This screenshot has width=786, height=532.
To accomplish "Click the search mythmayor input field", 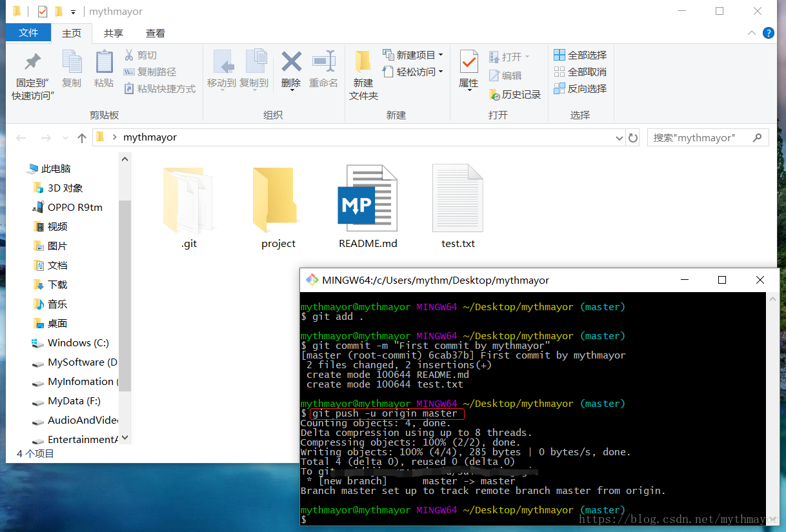I will (700, 137).
